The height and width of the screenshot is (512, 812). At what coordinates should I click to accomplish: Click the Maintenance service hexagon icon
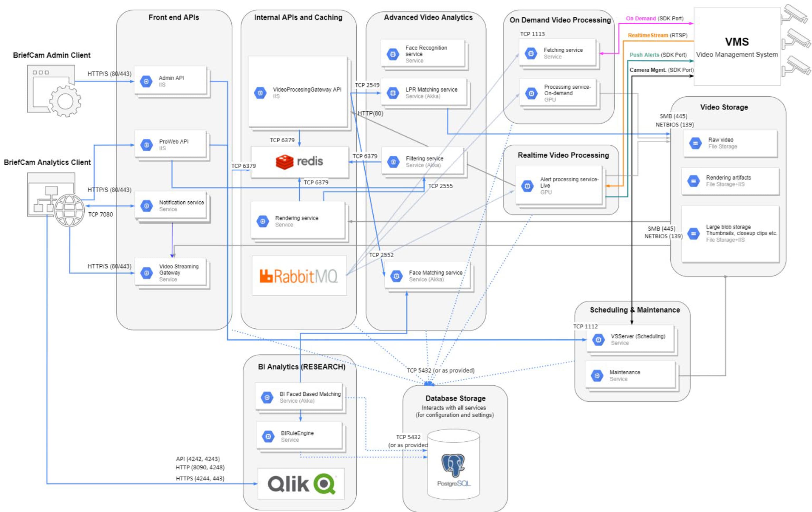tap(597, 376)
